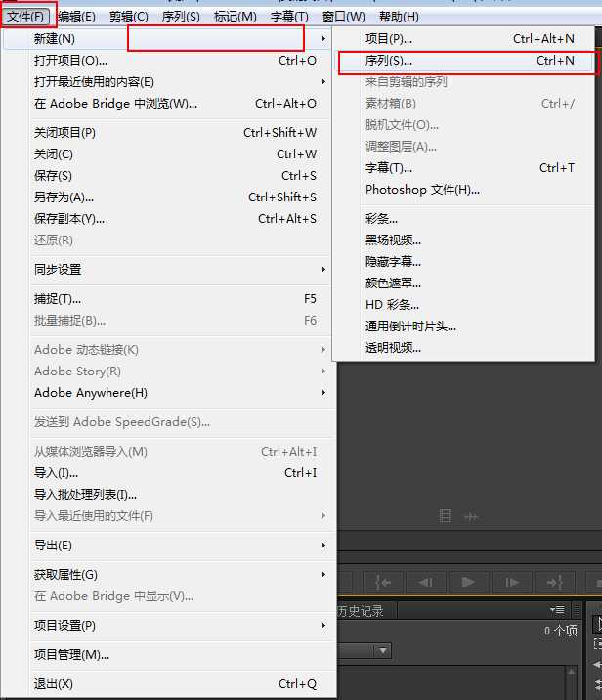The image size is (602, 700).
Task: Expand the 获取属性(G) submenu
Action: coord(167,574)
